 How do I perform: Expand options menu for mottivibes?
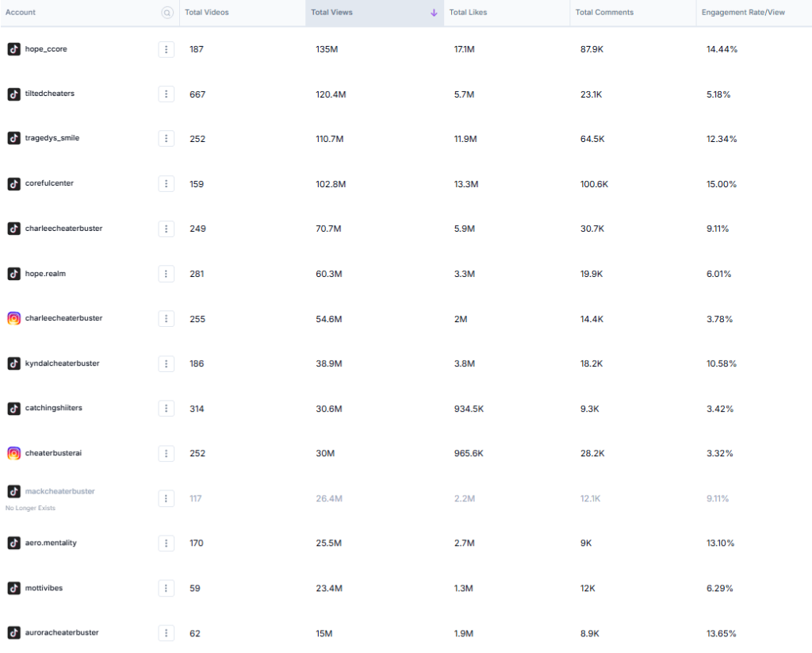pyautogui.click(x=166, y=588)
